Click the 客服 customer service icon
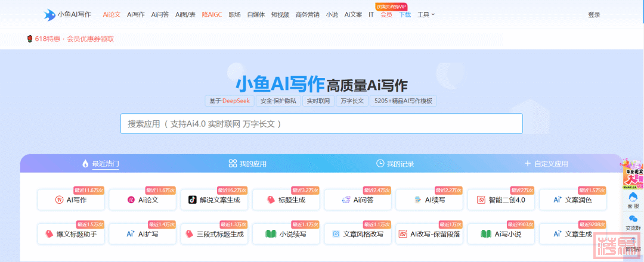Screen dimensions: 644x262 [632, 199]
